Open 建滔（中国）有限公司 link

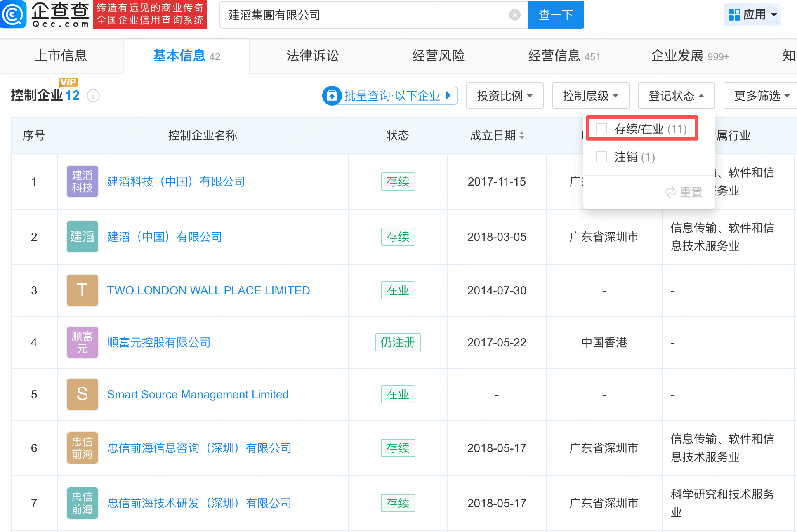pos(165,237)
